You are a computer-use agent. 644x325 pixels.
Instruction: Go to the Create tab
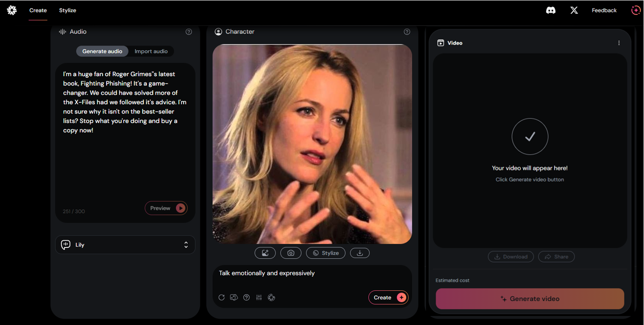click(x=38, y=10)
